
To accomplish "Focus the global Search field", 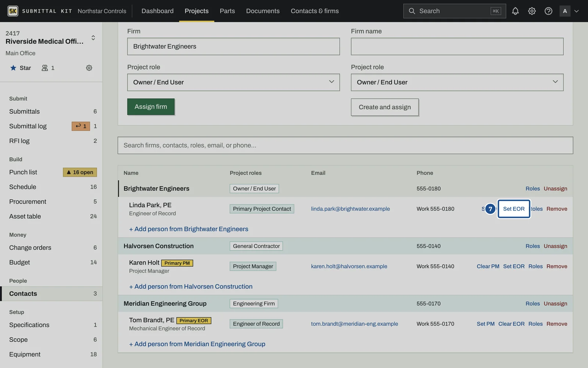I will coord(454,11).
